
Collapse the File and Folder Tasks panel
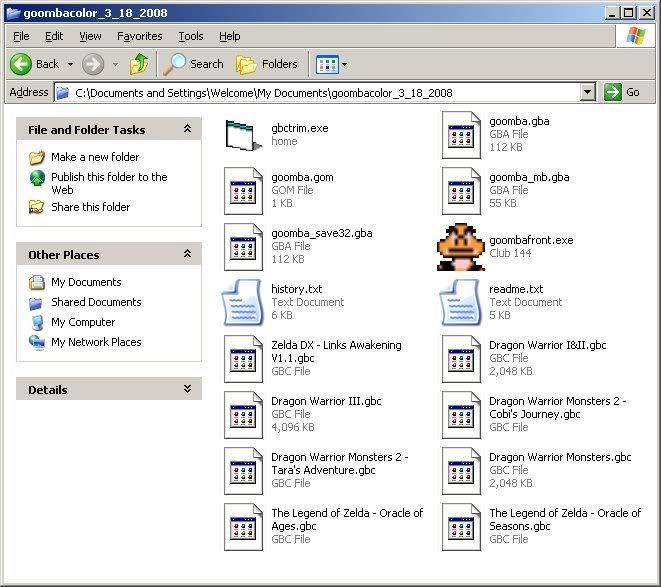point(187,129)
